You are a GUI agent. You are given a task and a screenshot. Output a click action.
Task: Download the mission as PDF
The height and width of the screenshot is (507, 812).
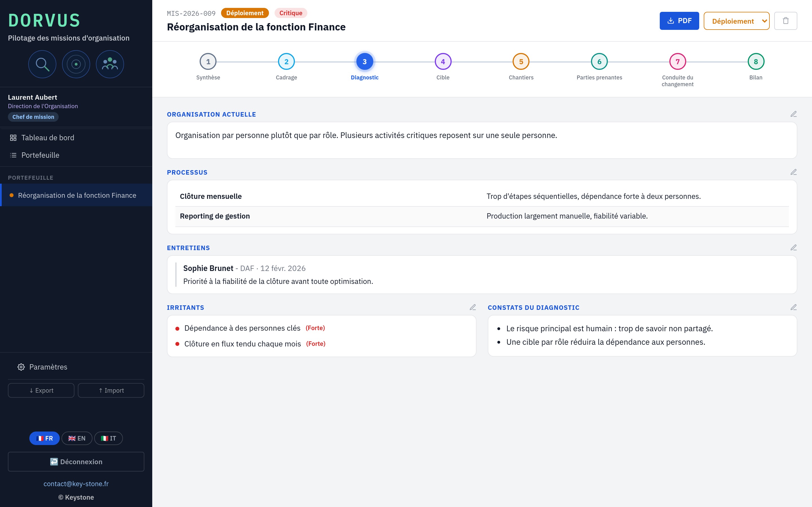pos(679,21)
